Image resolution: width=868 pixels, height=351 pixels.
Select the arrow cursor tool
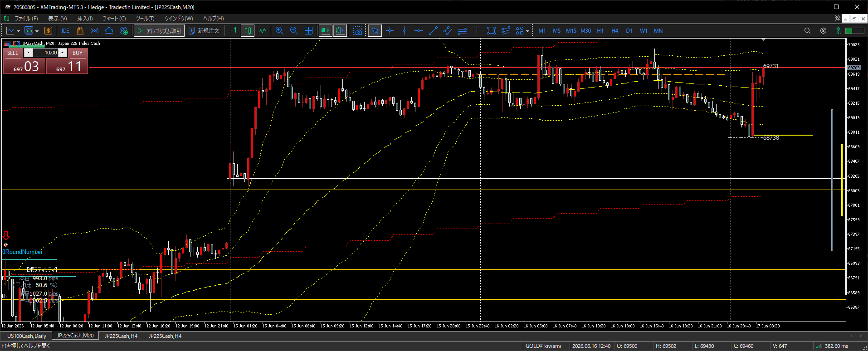click(x=375, y=31)
